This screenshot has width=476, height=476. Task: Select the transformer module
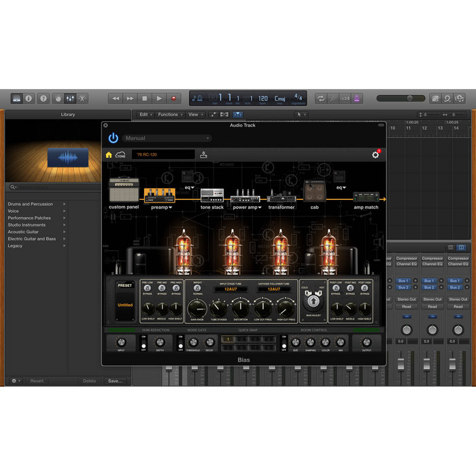[x=281, y=195]
